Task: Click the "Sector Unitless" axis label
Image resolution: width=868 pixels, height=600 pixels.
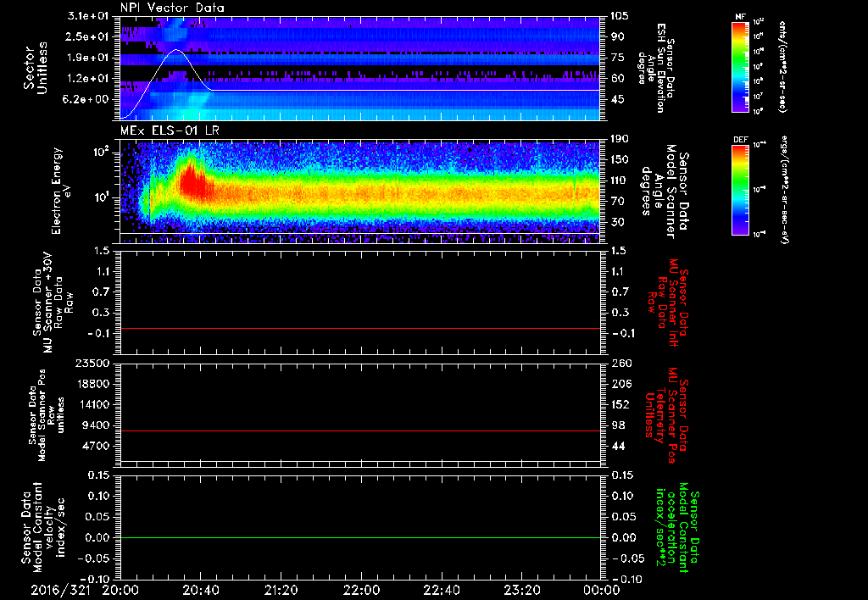Action: pyautogui.click(x=36, y=68)
